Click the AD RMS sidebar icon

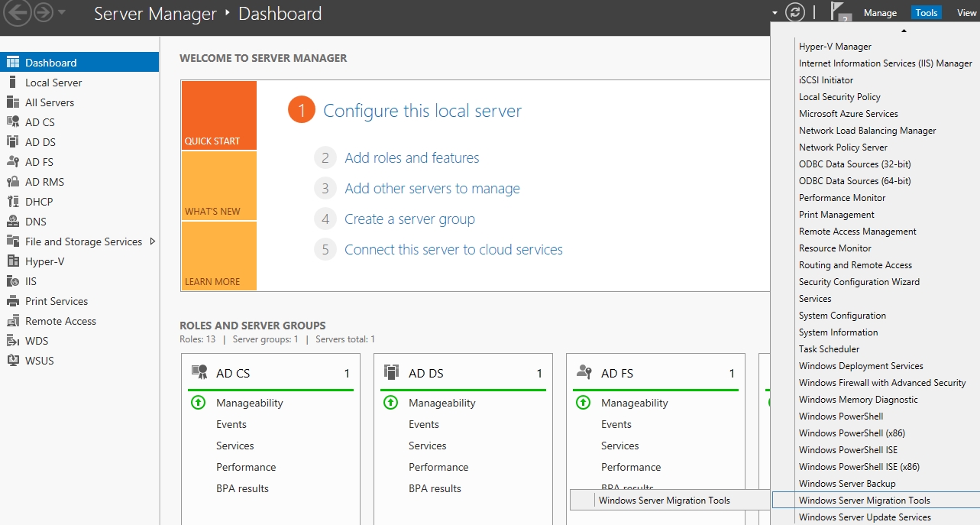pos(12,182)
